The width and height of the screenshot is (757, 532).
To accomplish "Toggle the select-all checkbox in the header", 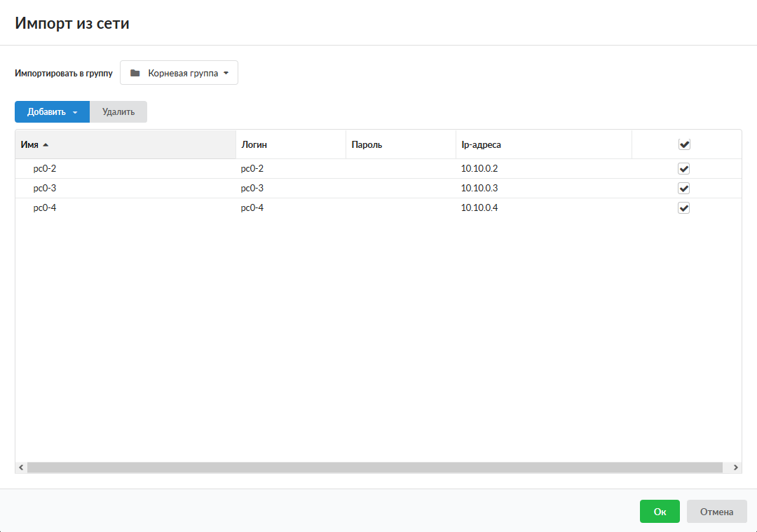I will [684, 144].
